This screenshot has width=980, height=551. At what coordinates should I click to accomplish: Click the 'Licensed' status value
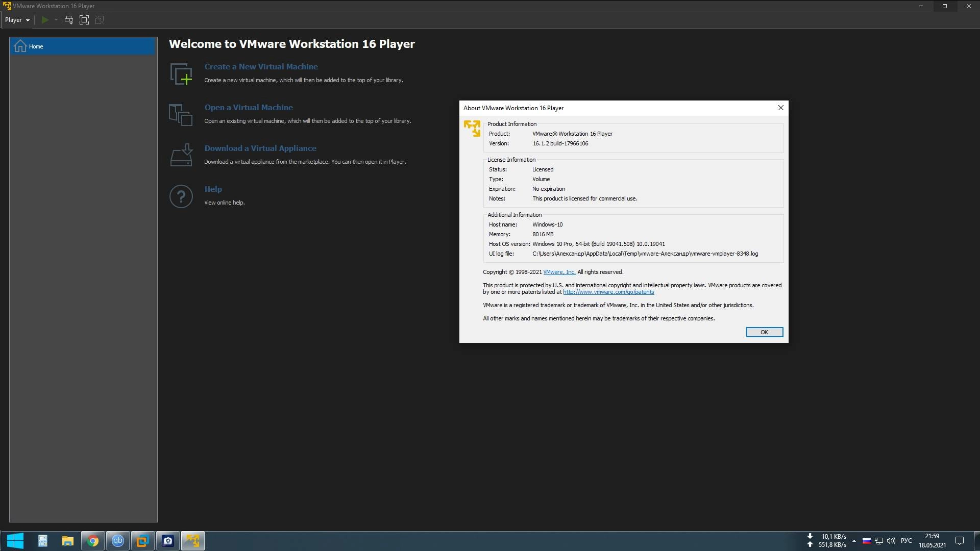(x=543, y=169)
